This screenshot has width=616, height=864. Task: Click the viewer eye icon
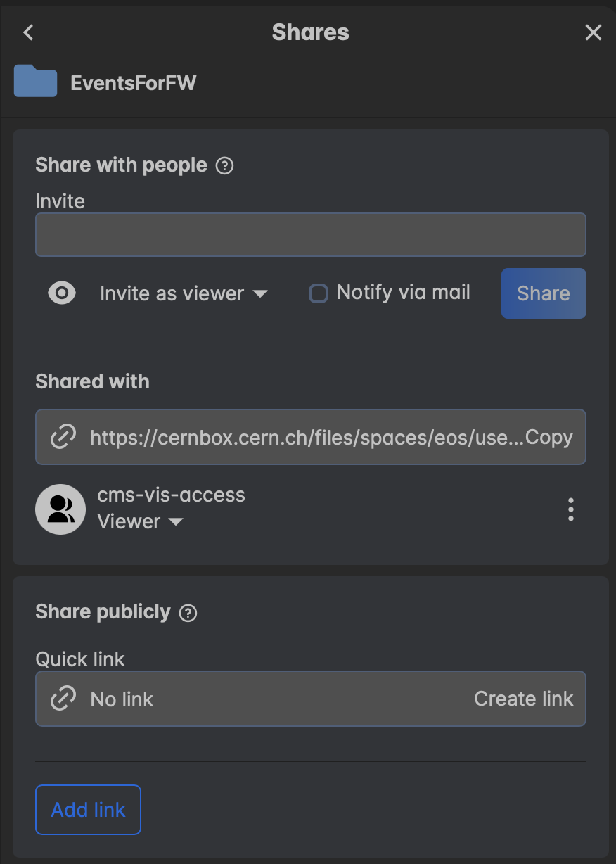click(62, 293)
